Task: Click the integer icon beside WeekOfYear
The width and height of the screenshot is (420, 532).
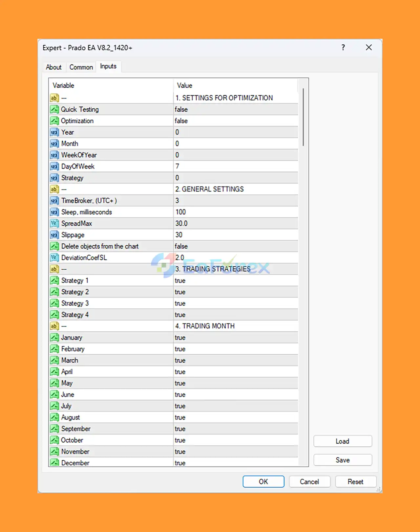Action: point(54,155)
